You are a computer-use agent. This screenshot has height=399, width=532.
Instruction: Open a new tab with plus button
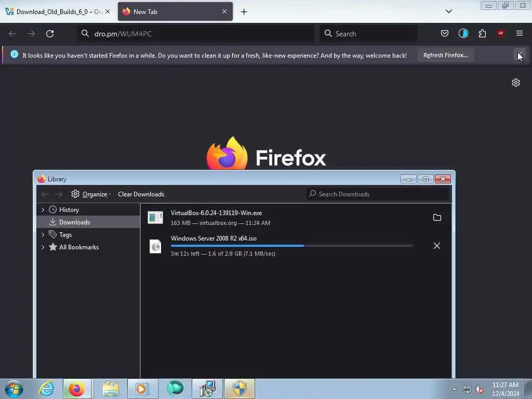244,12
